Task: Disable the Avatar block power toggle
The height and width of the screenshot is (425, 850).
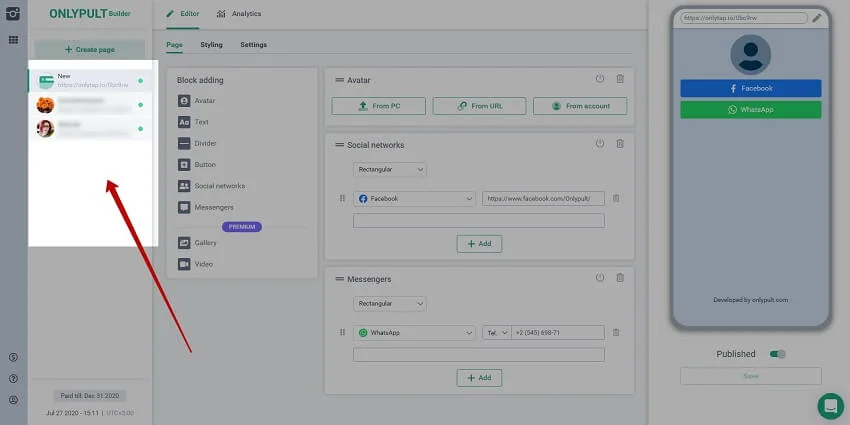Action: click(599, 79)
